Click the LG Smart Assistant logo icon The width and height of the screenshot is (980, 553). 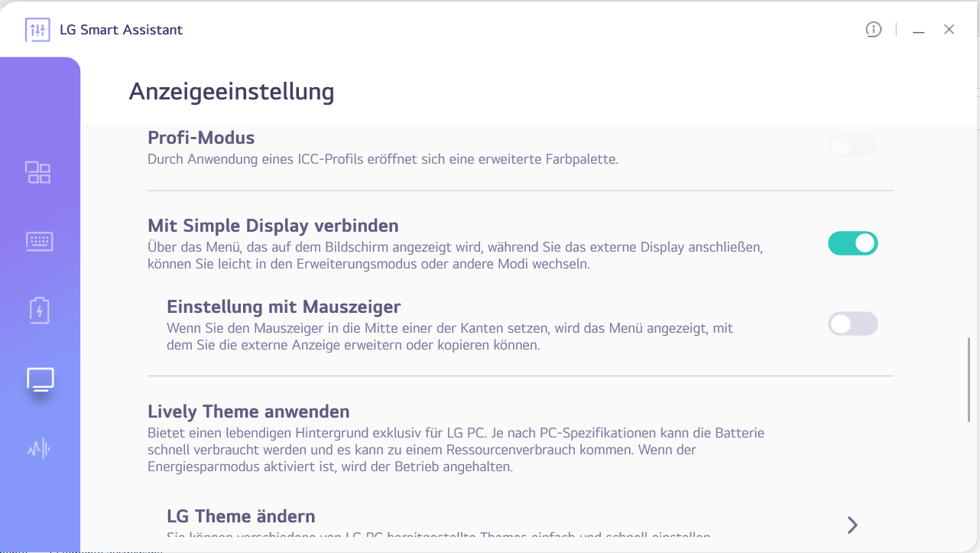(37, 30)
